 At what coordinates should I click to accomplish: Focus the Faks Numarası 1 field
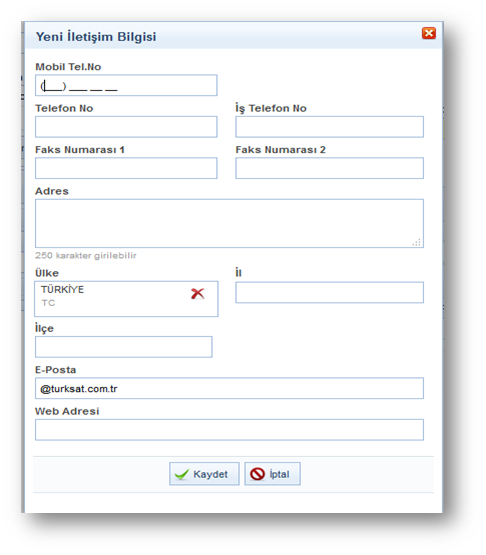click(126, 168)
